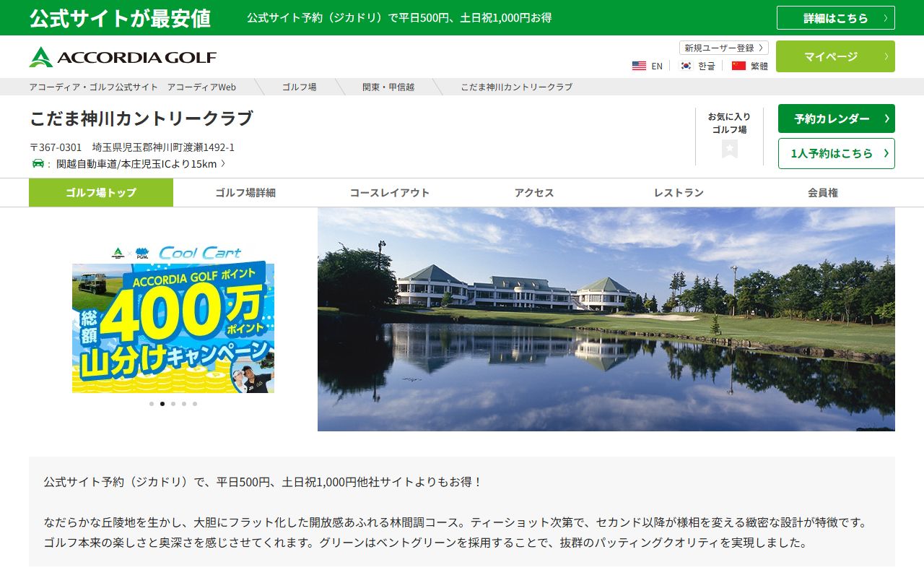Image resolution: width=924 pixels, height=578 pixels.
Task: Click the 詳細はこちら banner button
Action: click(x=836, y=18)
